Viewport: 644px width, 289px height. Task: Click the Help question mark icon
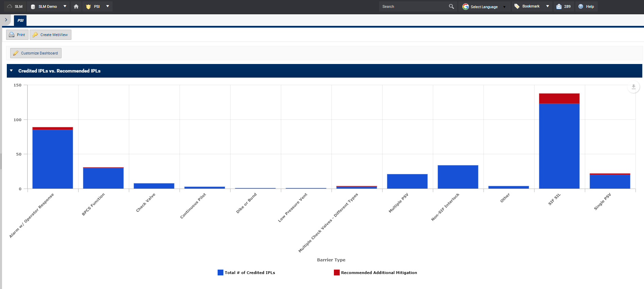[x=581, y=6]
